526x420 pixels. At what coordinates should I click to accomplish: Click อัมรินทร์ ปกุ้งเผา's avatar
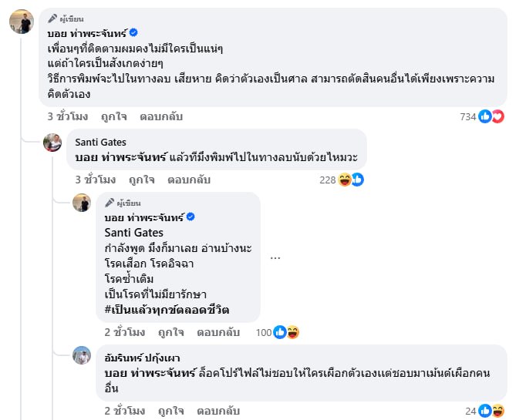[82, 355]
